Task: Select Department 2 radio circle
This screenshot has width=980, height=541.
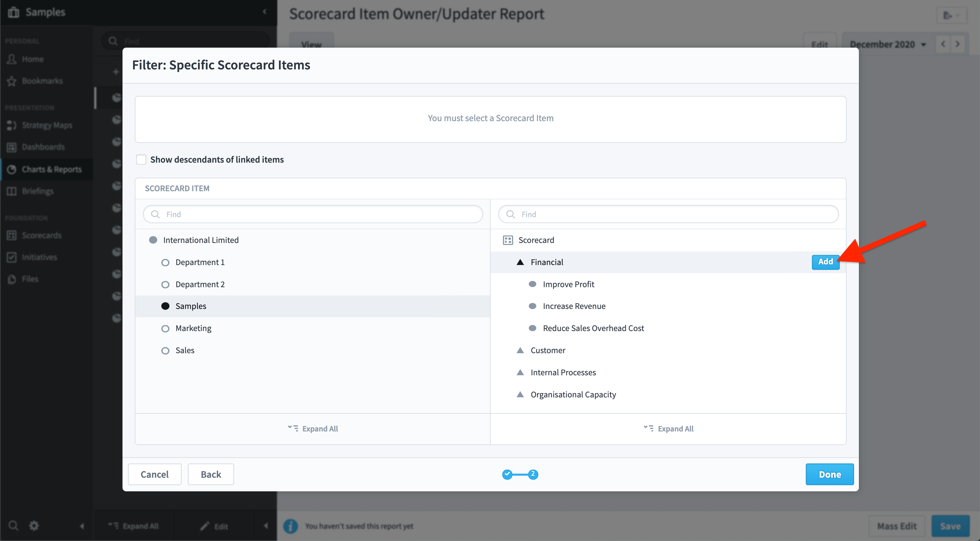Action: pyautogui.click(x=165, y=284)
